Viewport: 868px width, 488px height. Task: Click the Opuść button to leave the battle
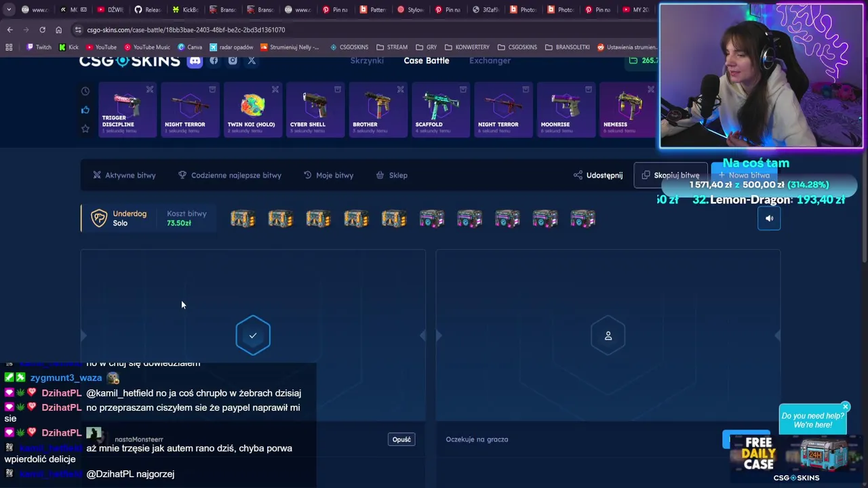tap(401, 439)
